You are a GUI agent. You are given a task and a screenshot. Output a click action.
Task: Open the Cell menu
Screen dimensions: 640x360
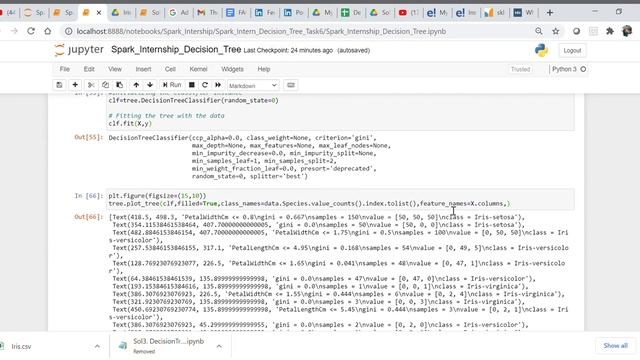click(170, 69)
